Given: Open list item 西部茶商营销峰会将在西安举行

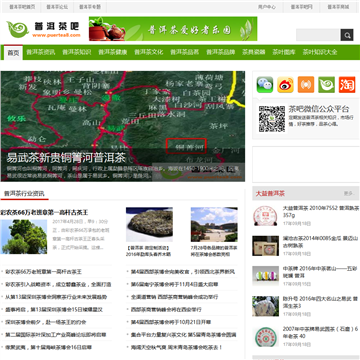Looking at the screenshot, I should point(166,310).
